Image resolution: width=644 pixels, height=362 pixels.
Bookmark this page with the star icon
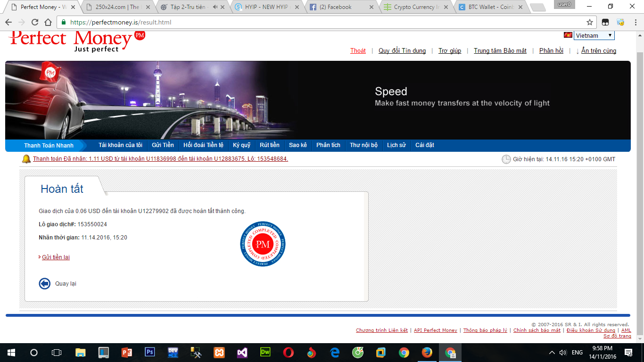pyautogui.click(x=590, y=22)
